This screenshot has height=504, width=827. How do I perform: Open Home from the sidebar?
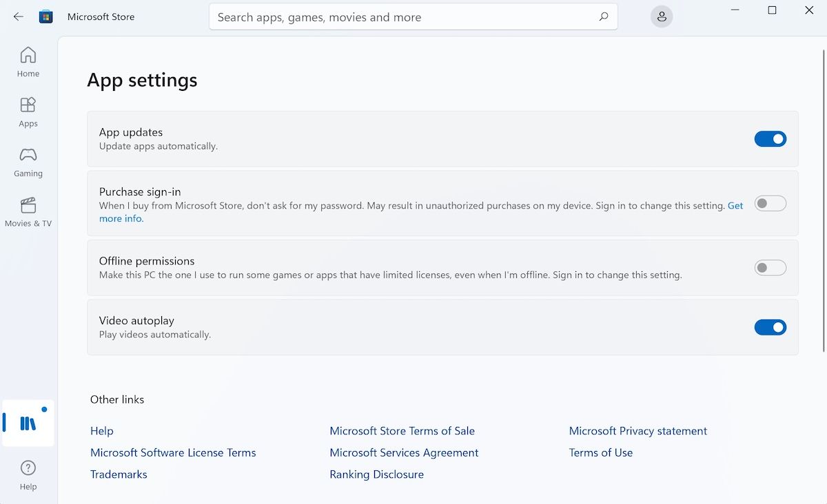pos(28,61)
